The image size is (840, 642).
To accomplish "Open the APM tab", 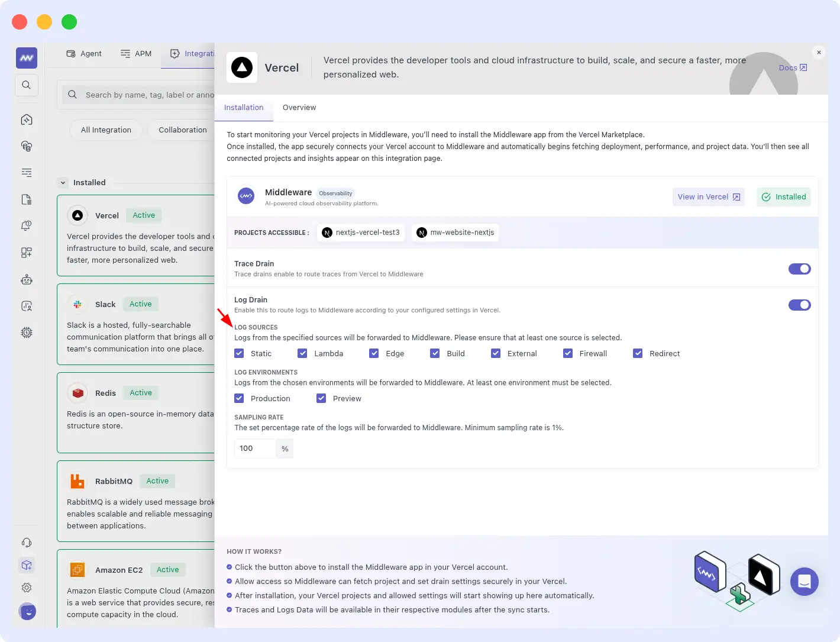I will [x=136, y=54].
